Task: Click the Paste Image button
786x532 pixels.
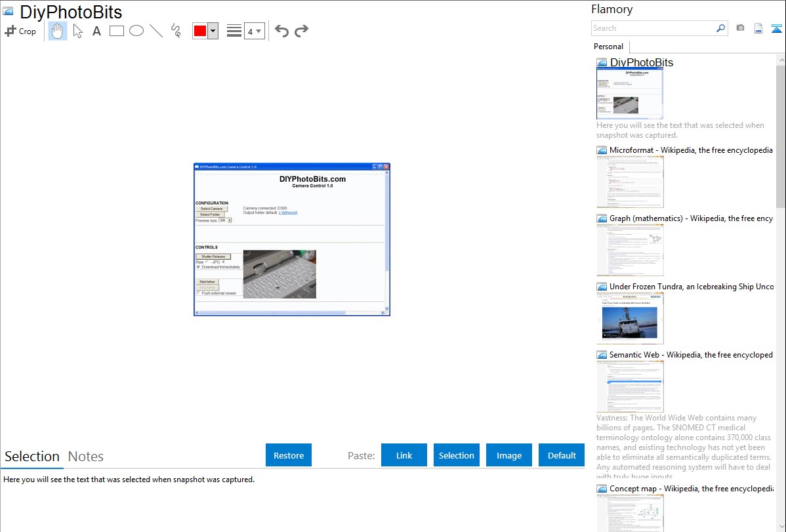Action: click(x=508, y=455)
